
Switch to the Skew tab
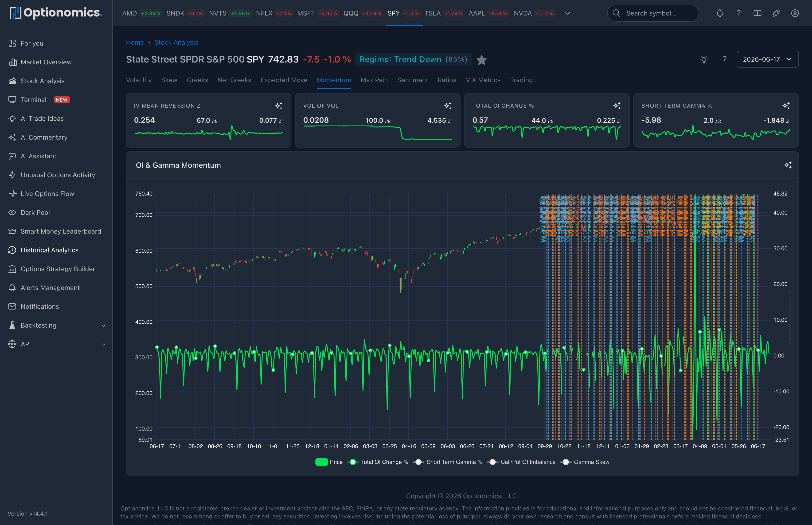point(169,80)
